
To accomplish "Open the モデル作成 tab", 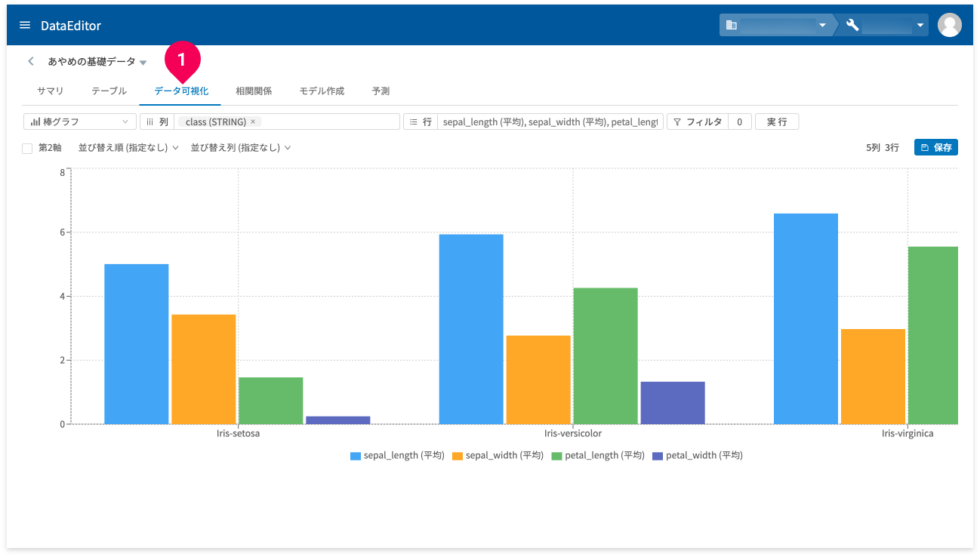I will [x=322, y=91].
